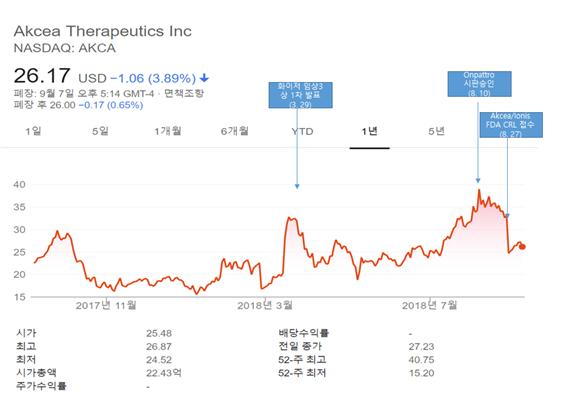
Task: Click the 1년 selected tab
Action: tap(369, 131)
